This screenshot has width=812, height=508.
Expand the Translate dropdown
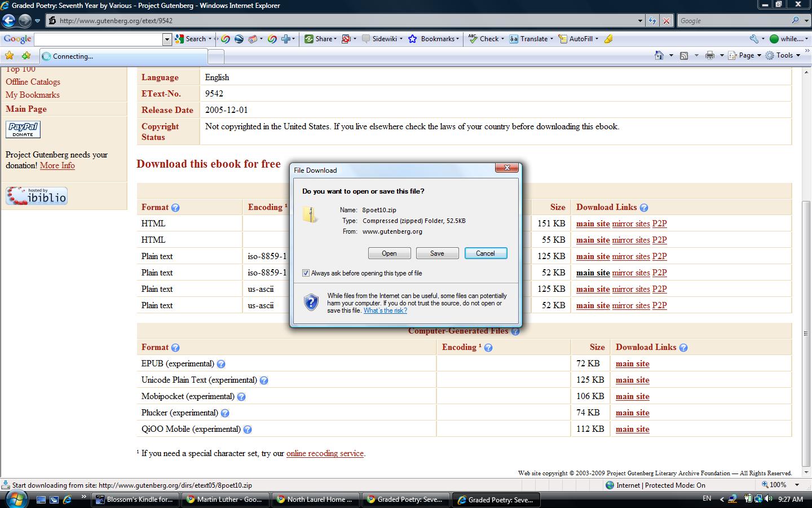(551, 39)
